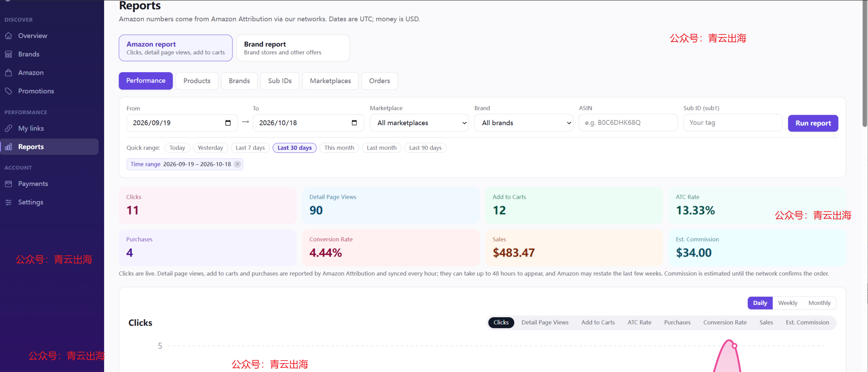Click the Brands storefront icon in sidebar
This screenshot has width=868, height=372.
pos(9,54)
